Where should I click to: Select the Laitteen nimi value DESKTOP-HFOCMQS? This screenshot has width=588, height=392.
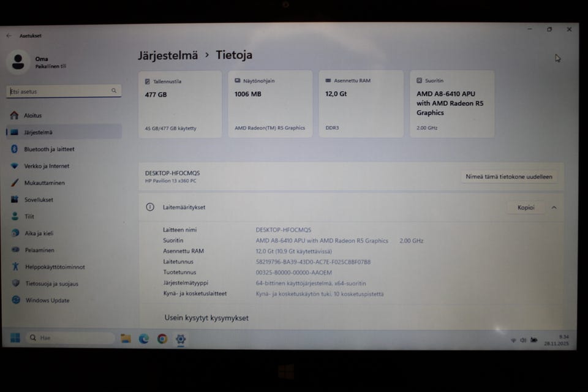click(284, 230)
